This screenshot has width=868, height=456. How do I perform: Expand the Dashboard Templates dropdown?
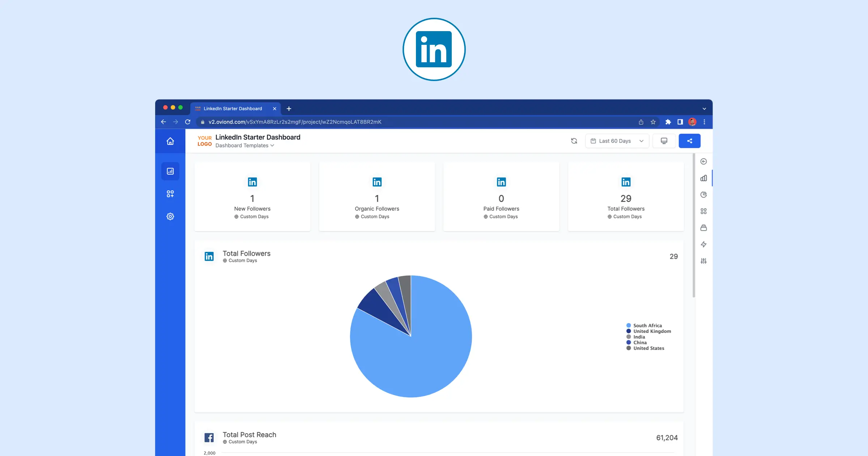[245, 145]
